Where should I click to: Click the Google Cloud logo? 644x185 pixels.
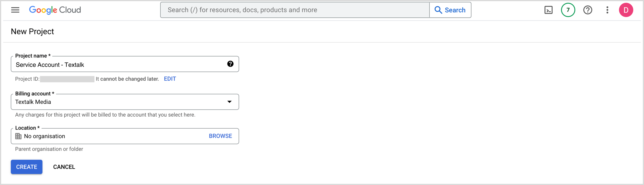[55, 10]
